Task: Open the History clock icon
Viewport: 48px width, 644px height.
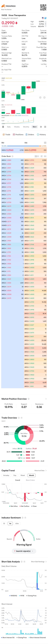Action: [x=38, y=135]
